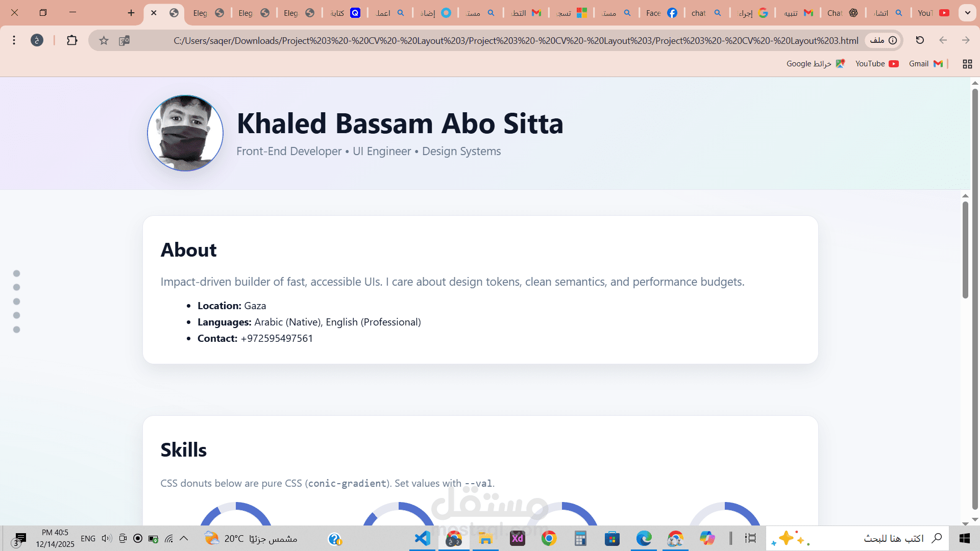Viewport: 980px width, 551px height.
Task: Open the apps grid icon in bookmarks bar
Action: tap(967, 64)
